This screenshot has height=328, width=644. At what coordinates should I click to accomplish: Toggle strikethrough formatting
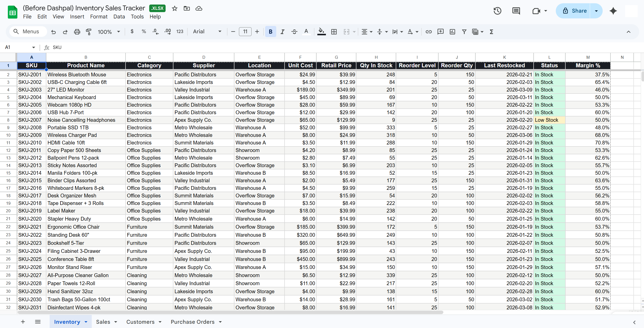click(294, 32)
